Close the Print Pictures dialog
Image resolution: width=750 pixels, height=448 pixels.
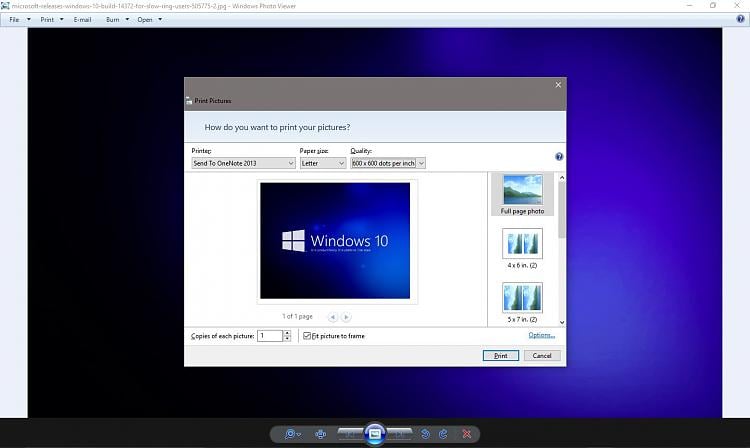(558, 85)
